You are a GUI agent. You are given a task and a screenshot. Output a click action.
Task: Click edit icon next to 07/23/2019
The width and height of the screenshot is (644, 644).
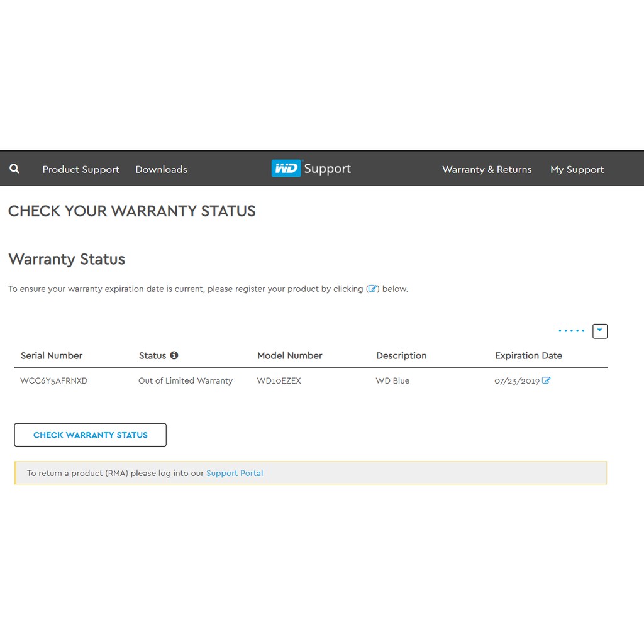click(x=546, y=380)
